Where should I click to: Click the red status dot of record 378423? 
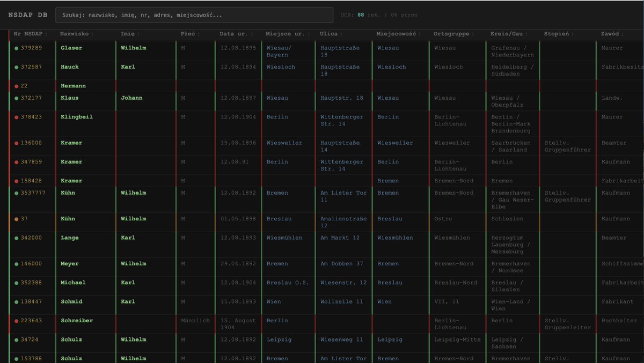[x=17, y=117]
